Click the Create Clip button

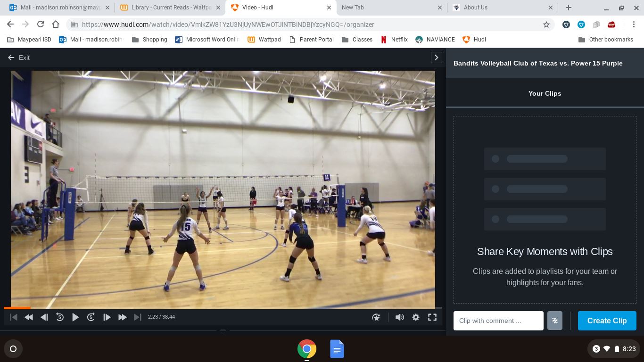pyautogui.click(x=607, y=321)
